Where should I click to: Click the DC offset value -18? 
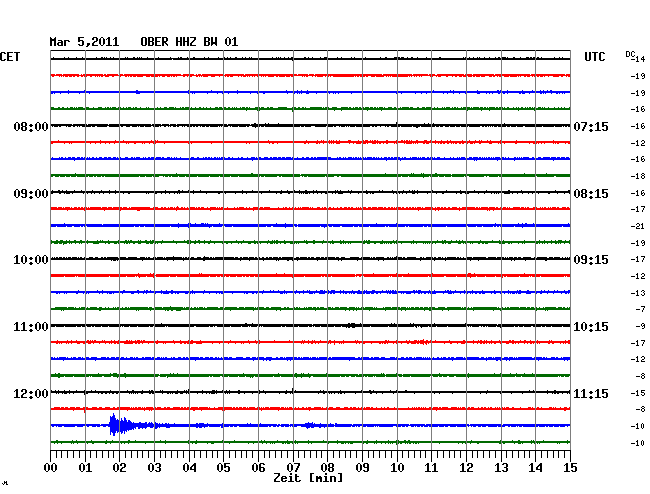coord(638,176)
